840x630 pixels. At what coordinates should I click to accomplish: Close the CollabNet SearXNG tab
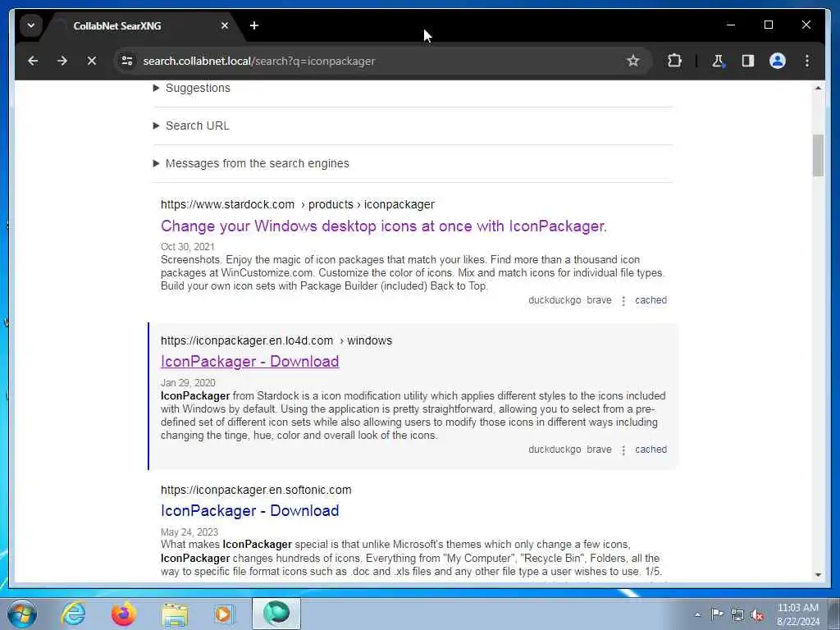[x=225, y=25]
